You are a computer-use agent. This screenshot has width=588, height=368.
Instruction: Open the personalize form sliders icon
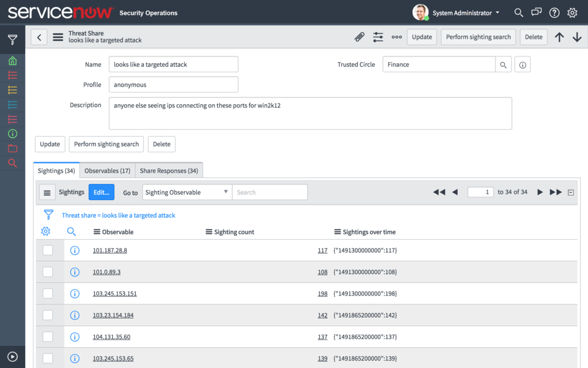tap(378, 37)
